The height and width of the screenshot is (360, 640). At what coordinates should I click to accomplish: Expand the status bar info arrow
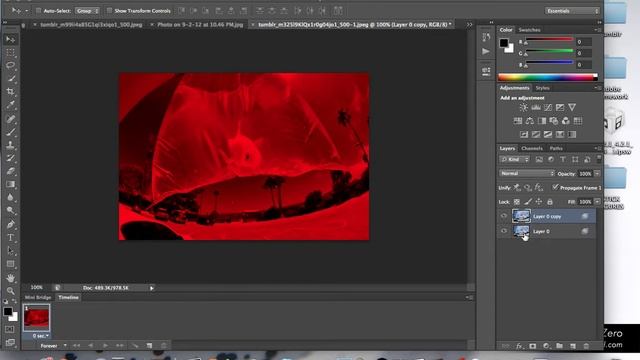(x=151, y=288)
